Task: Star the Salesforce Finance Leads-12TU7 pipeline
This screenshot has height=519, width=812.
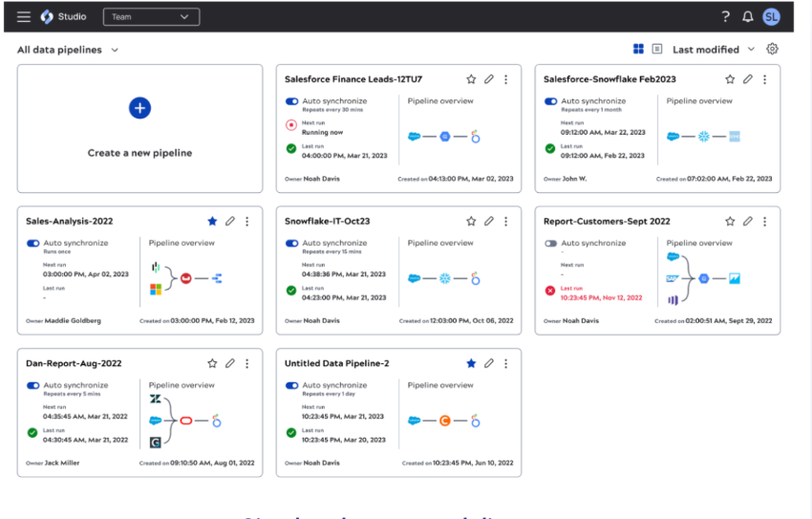Action: point(471,79)
